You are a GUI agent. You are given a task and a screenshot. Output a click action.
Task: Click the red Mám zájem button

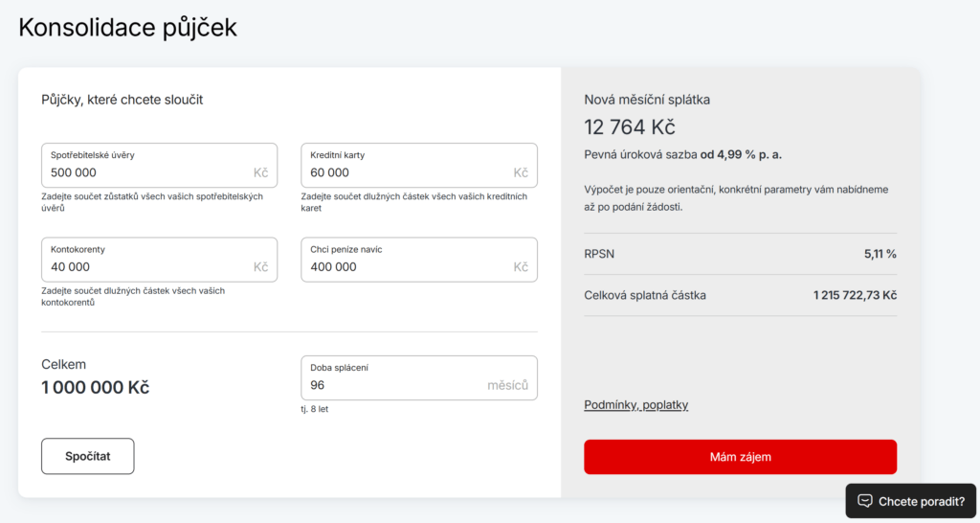click(740, 457)
